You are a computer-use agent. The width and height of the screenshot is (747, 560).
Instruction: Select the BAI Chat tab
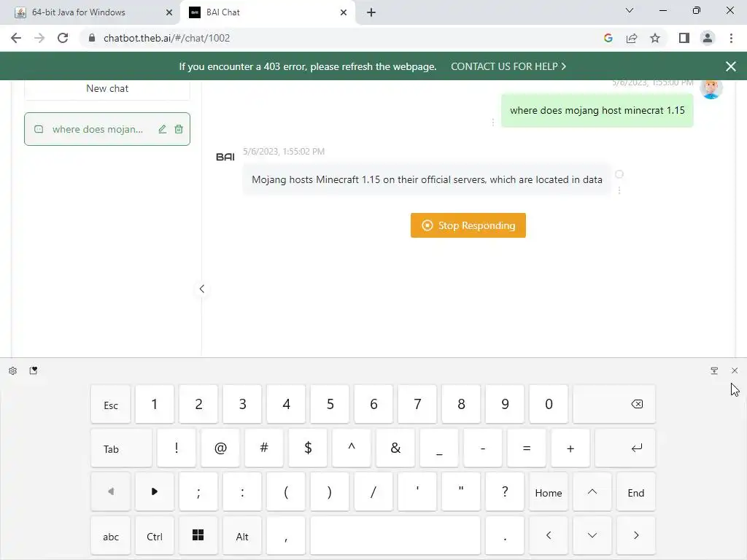[x=267, y=12]
